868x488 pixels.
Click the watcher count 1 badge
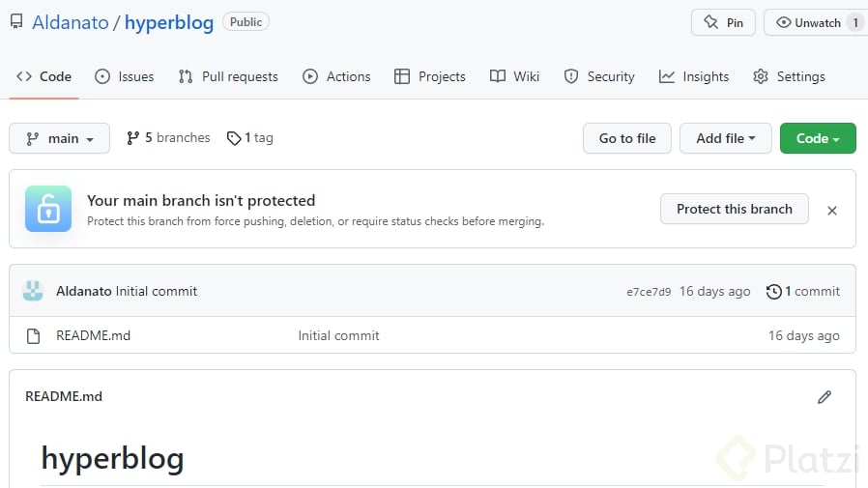[855, 22]
